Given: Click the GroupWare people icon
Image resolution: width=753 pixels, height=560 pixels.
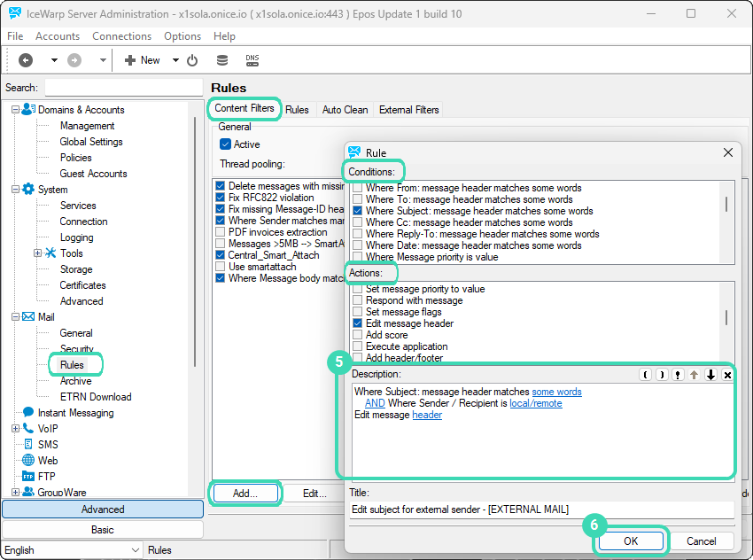Looking at the screenshot, I should click(28, 492).
